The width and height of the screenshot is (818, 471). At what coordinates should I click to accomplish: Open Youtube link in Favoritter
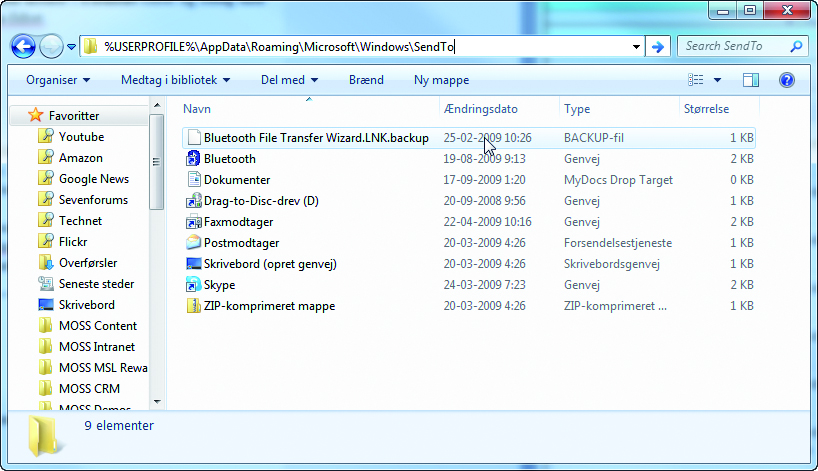(x=81, y=137)
